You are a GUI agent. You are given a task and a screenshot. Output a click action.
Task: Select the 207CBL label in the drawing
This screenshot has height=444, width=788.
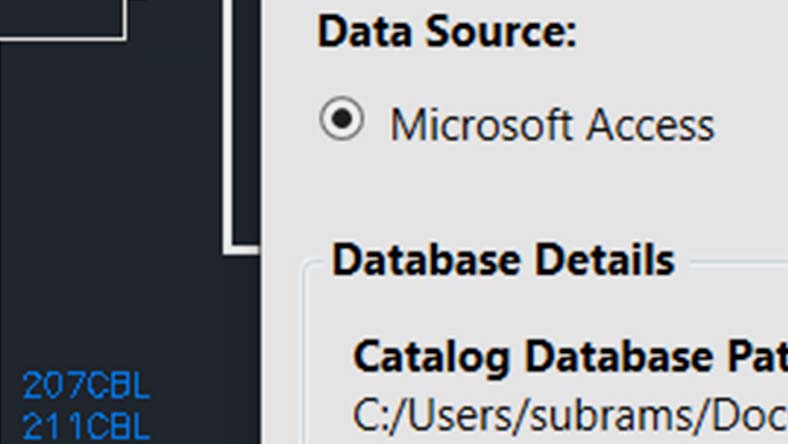click(x=86, y=385)
